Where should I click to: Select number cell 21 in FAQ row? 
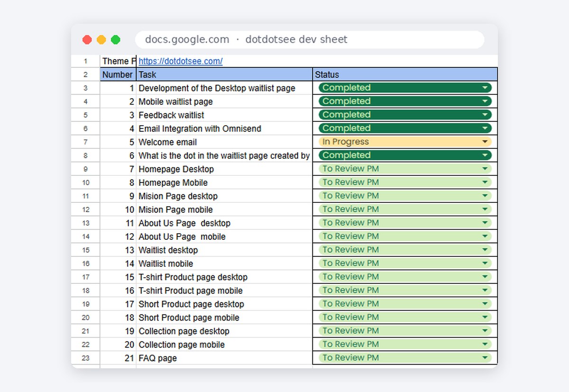[118, 358]
